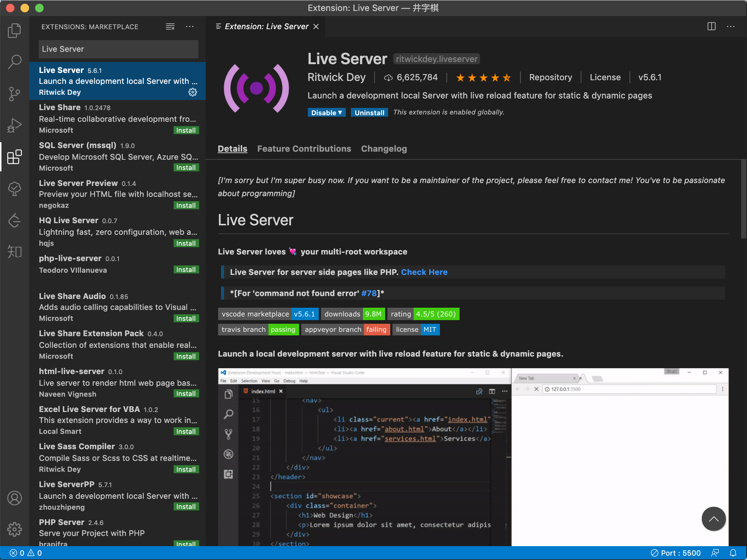This screenshot has width=747, height=560.
Task: Open notifications bell in status bar
Action: coord(733,553)
